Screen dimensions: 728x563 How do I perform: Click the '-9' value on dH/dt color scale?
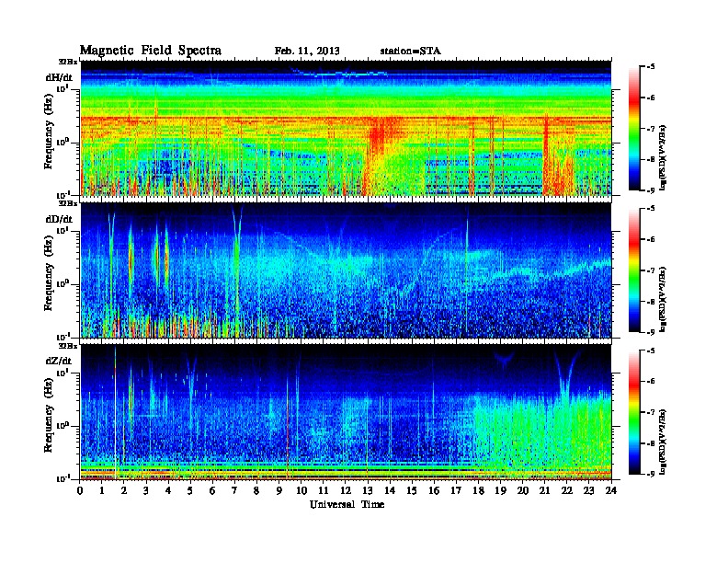(x=651, y=190)
